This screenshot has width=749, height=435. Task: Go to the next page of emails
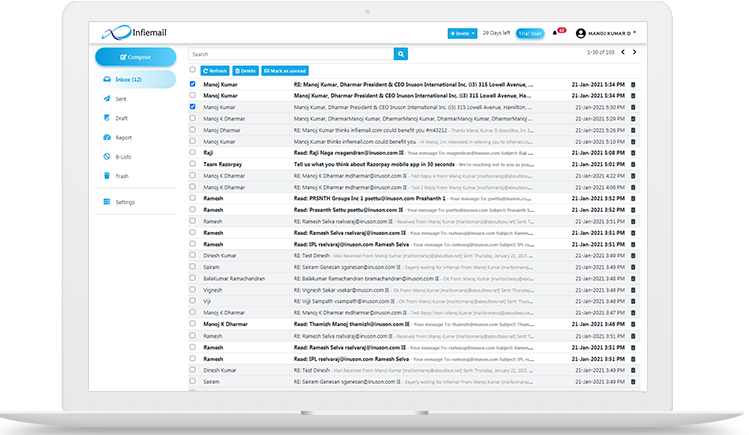[634, 51]
